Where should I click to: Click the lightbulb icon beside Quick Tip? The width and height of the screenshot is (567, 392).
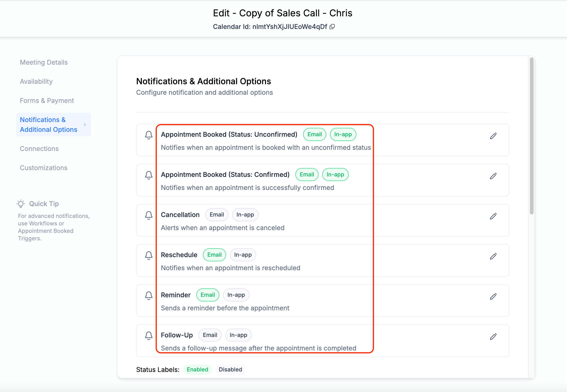coord(21,204)
